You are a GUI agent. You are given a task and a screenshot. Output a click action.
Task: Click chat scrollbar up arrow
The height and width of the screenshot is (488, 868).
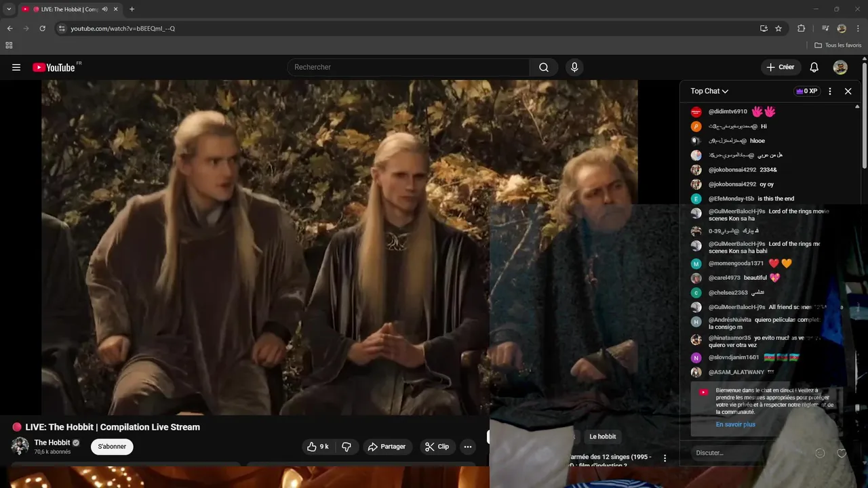[857, 106]
